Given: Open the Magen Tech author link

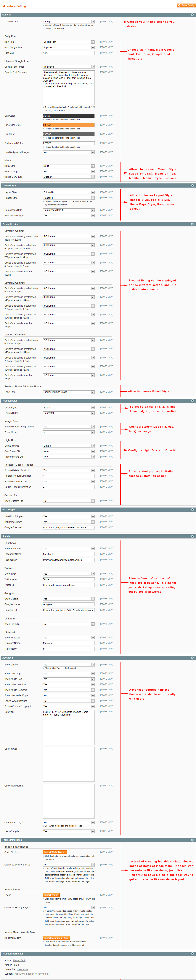Looking at the screenshot, I should [x=19, y=961].
